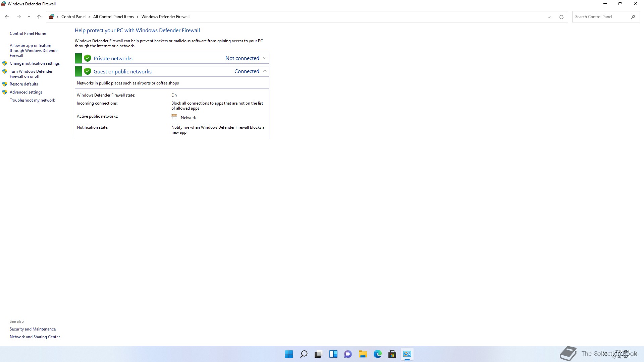Viewport: 644px width, 362px height.
Task: Go forward using the navigation arrow
Action: point(19,17)
